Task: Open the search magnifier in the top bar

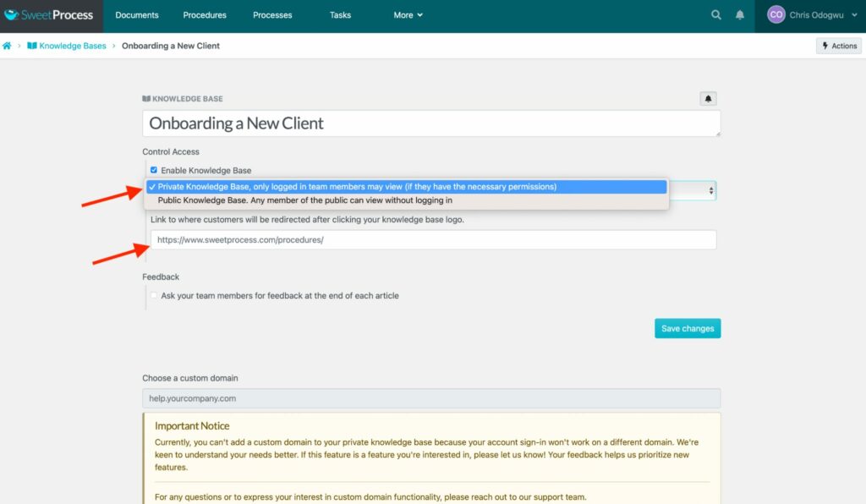Action: [715, 14]
